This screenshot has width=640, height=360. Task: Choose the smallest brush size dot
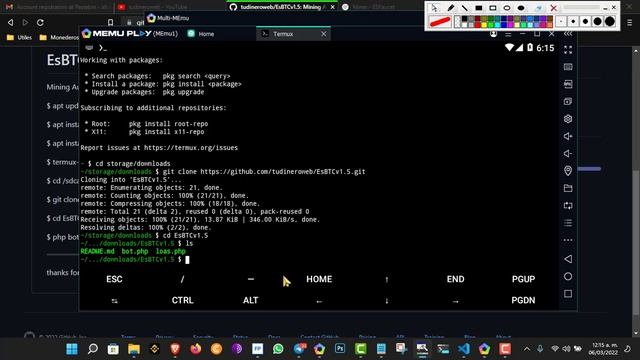click(x=561, y=22)
